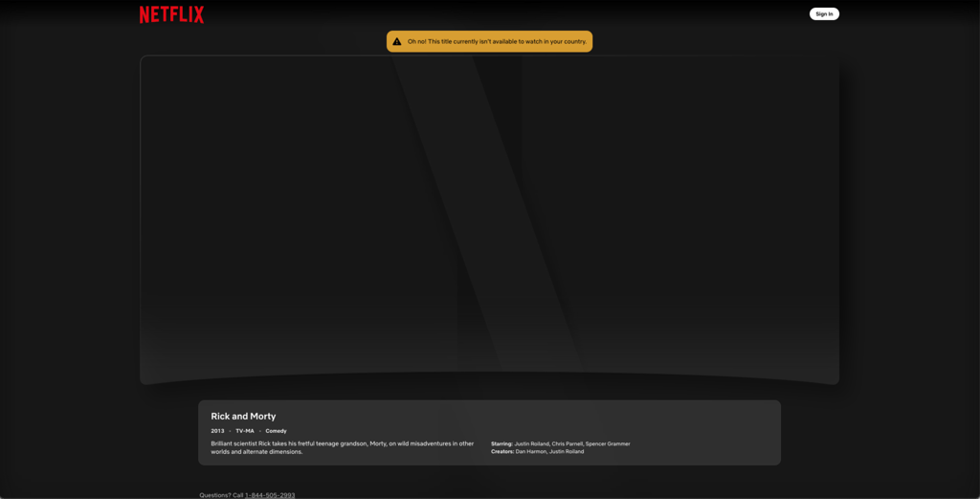Click the TV-MA rating label
The image size is (980, 499).
[245, 431]
